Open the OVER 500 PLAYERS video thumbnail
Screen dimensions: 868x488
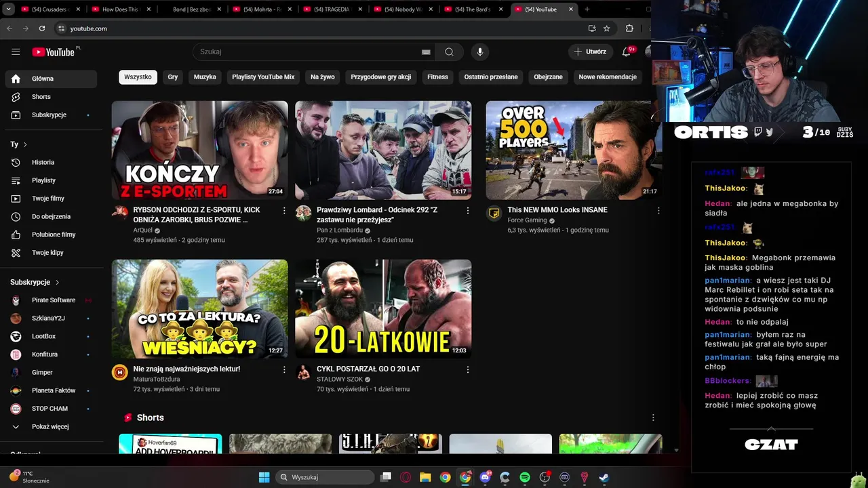574,150
